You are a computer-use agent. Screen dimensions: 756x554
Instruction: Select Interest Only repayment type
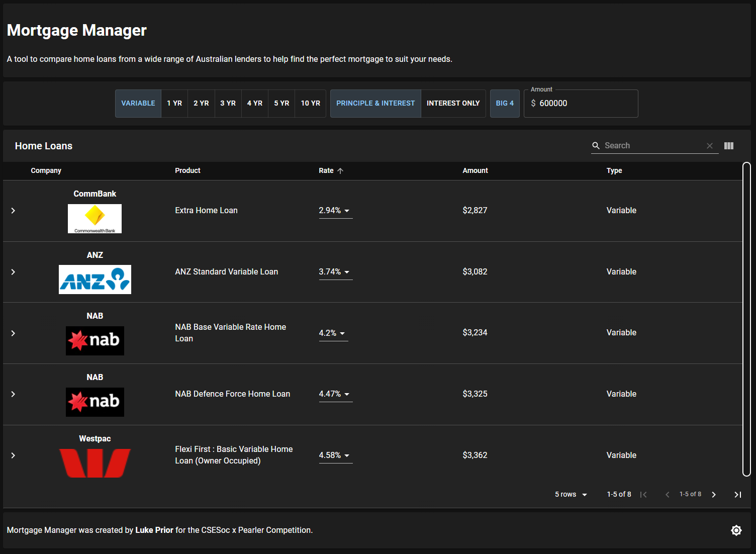coord(453,104)
